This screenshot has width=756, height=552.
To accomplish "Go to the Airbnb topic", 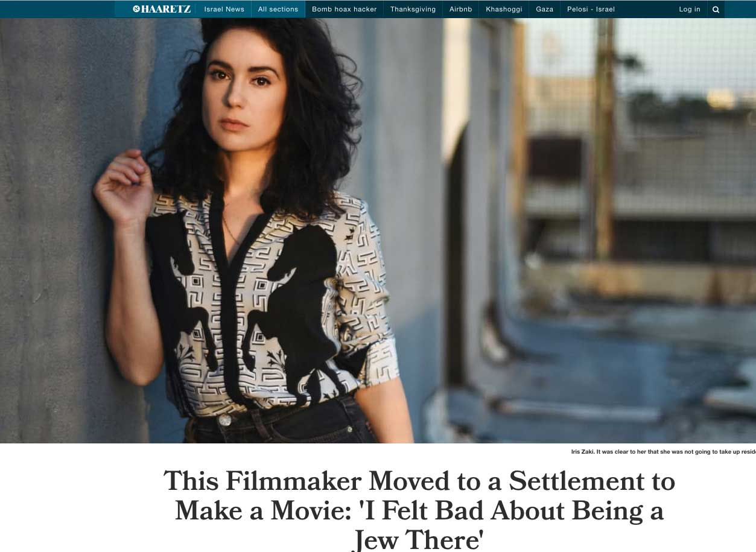I will coord(461,9).
